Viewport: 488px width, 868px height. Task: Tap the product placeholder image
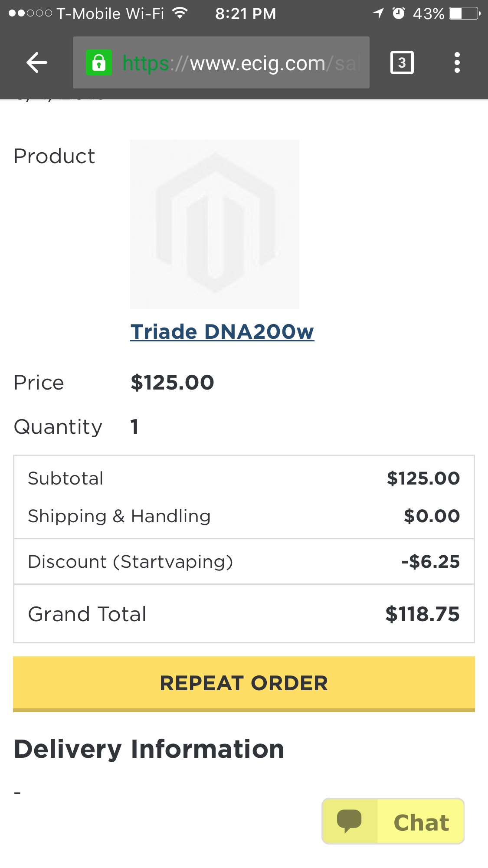coord(215,224)
